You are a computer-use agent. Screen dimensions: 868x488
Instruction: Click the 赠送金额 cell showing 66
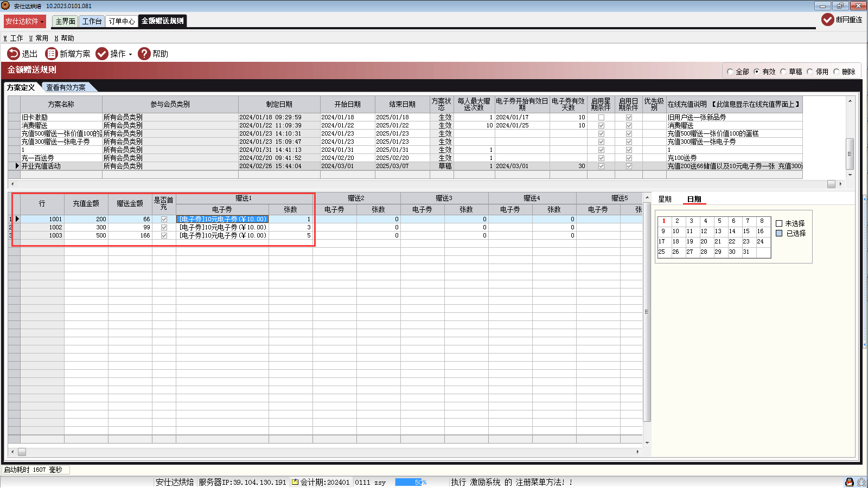pyautogui.click(x=130, y=219)
